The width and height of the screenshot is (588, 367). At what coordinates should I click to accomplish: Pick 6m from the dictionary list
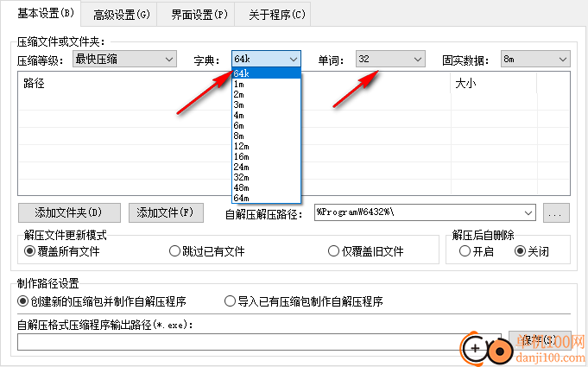tap(266, 125)
